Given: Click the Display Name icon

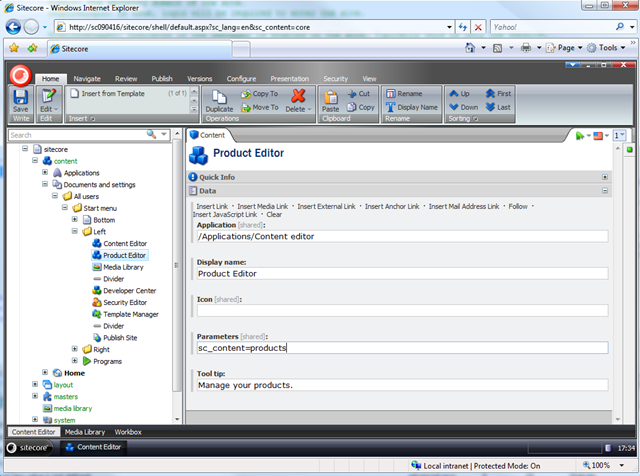Looking at the screenshot, I should 391,107.
